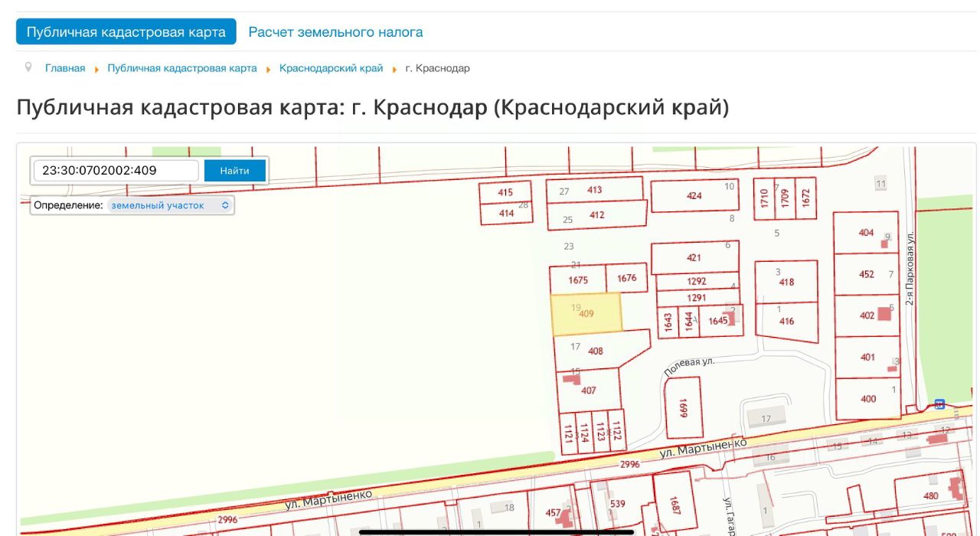Click parcel 1687 below ул. Мартыненко
The image size is (980, 536).
(x=675, y=501)
